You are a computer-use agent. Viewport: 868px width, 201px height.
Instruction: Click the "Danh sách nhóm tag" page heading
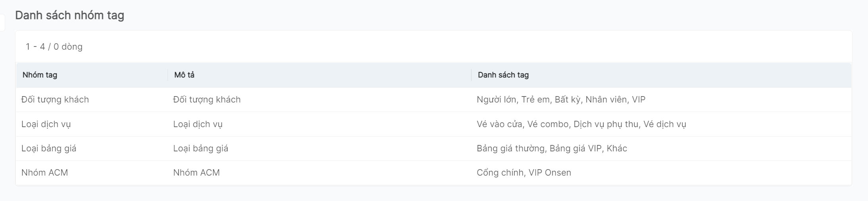point(69,15)
